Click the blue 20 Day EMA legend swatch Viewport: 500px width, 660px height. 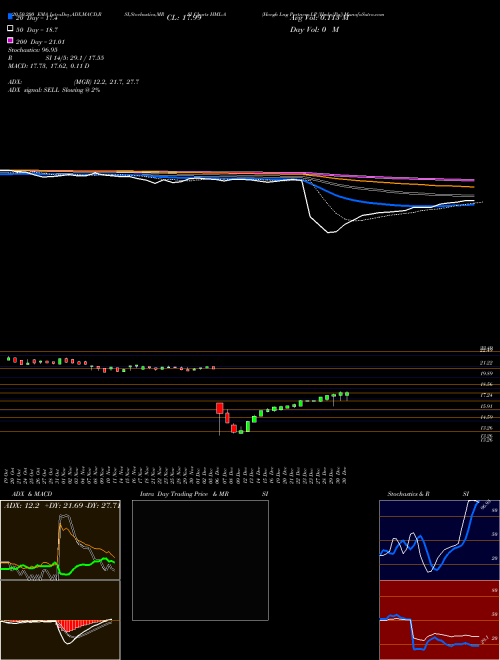[x=11, y=17]
